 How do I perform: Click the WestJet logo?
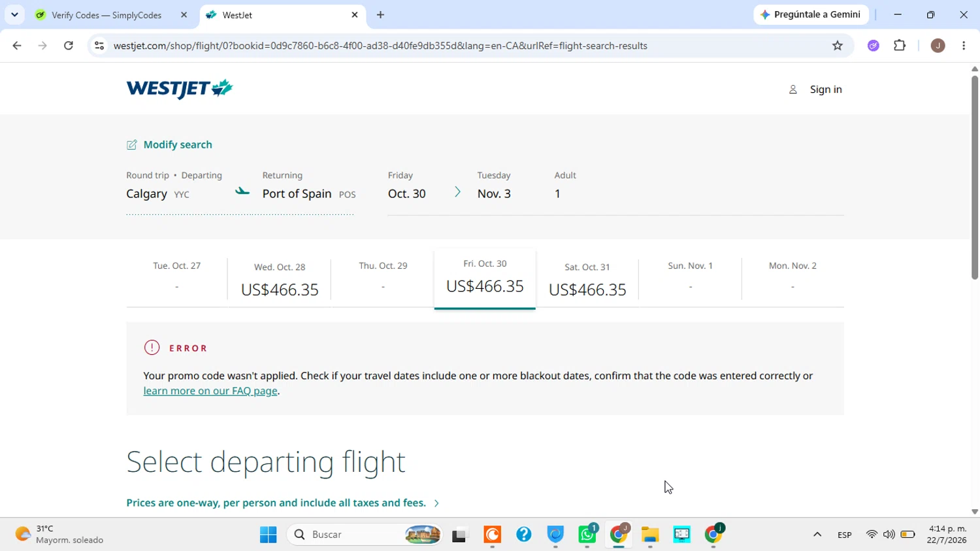tap(180, 88)
